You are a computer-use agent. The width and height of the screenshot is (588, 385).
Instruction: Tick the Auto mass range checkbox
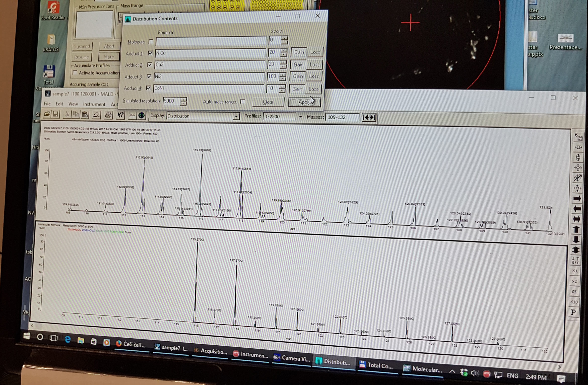(x=243, y=101)
